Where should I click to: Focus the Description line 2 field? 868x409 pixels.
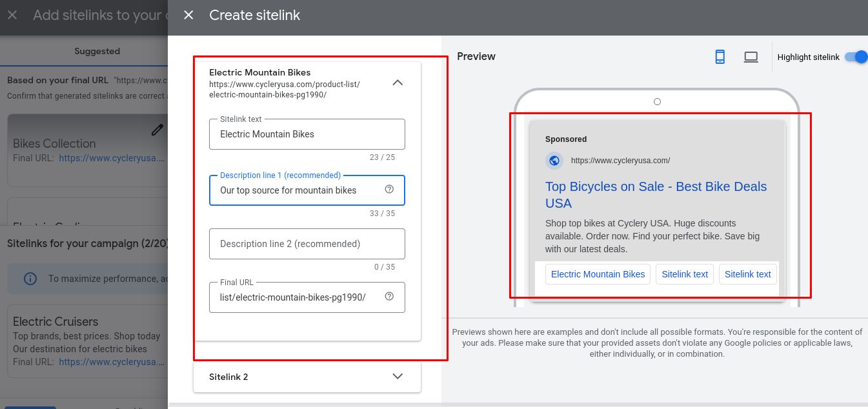click(307, 244)
